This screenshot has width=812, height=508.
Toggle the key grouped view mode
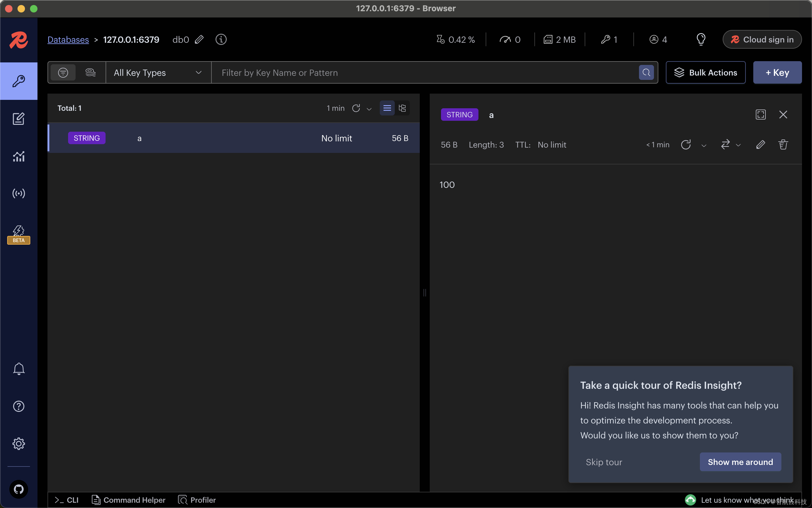(402, 108)
